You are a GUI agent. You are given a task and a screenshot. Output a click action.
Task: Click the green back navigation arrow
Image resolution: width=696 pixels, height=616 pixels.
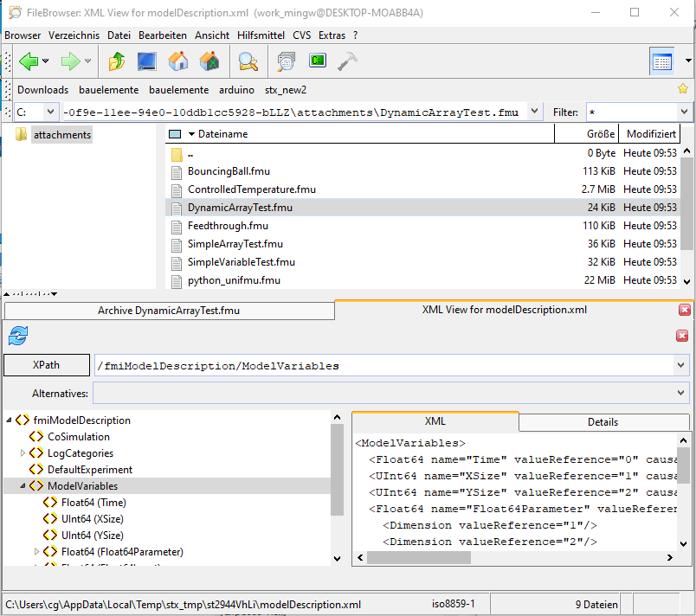point(29,61)
